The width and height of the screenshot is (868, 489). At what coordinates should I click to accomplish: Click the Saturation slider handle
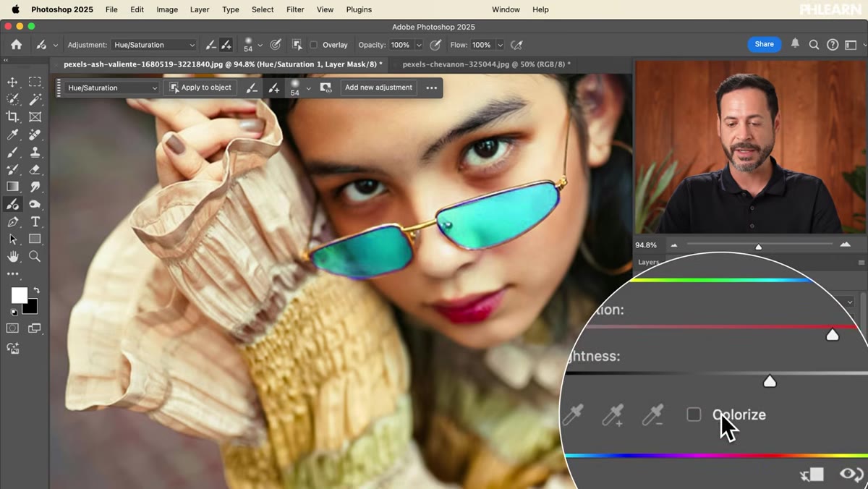point(833,334)
